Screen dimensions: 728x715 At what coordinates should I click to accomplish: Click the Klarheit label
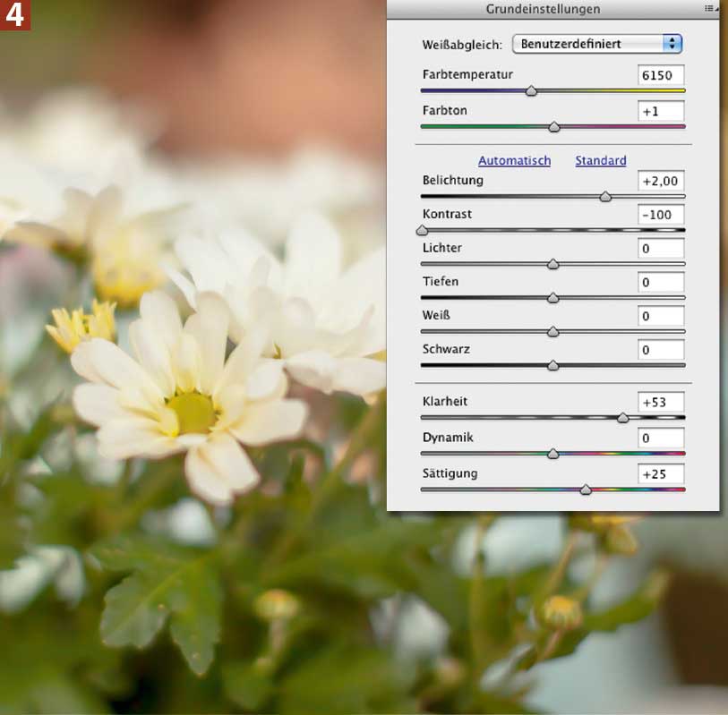[x=445, y=401]
